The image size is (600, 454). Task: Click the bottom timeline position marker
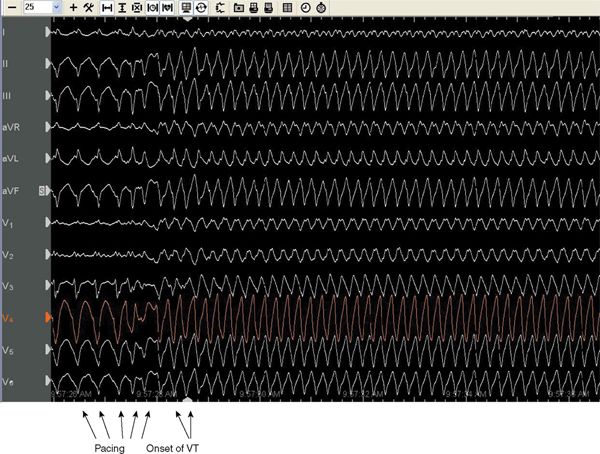pos(187,400)
